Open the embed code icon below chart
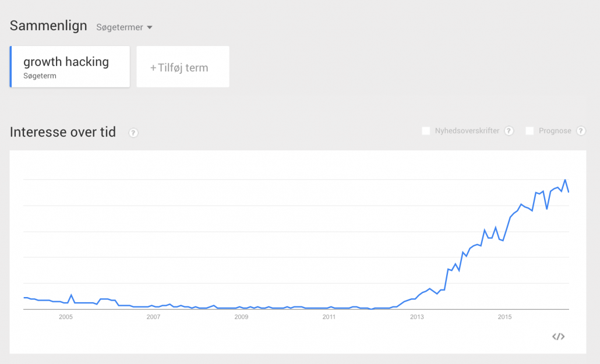 tap(558, 337)
